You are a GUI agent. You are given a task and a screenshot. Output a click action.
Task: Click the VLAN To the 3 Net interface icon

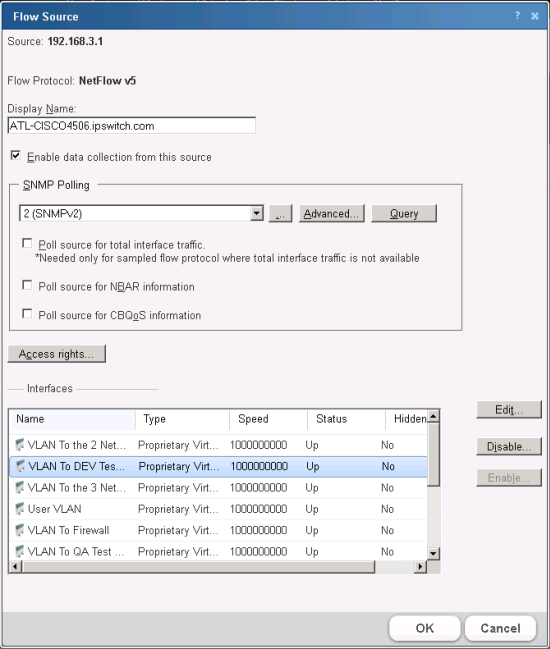click(x=19, y=488)
